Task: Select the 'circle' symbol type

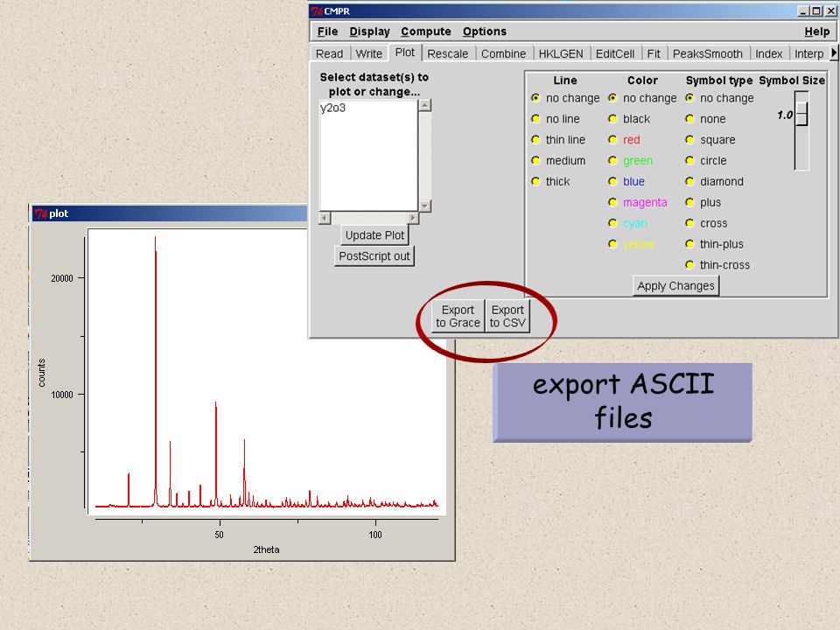Action: (690, 160)
